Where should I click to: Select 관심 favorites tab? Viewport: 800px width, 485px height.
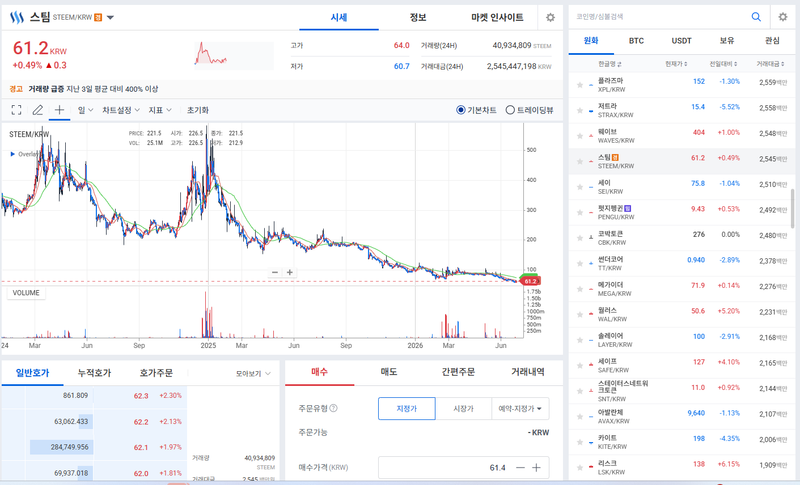coord(772,41)
